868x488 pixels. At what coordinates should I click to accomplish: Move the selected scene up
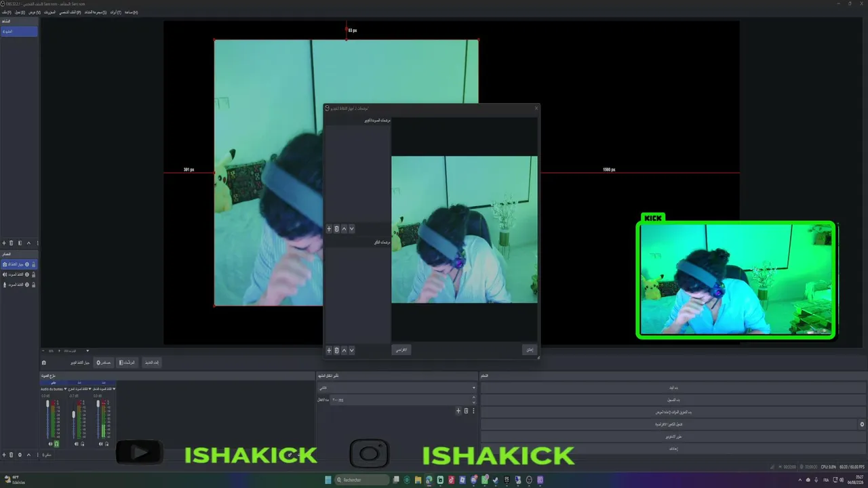click(x=28, y=243)
